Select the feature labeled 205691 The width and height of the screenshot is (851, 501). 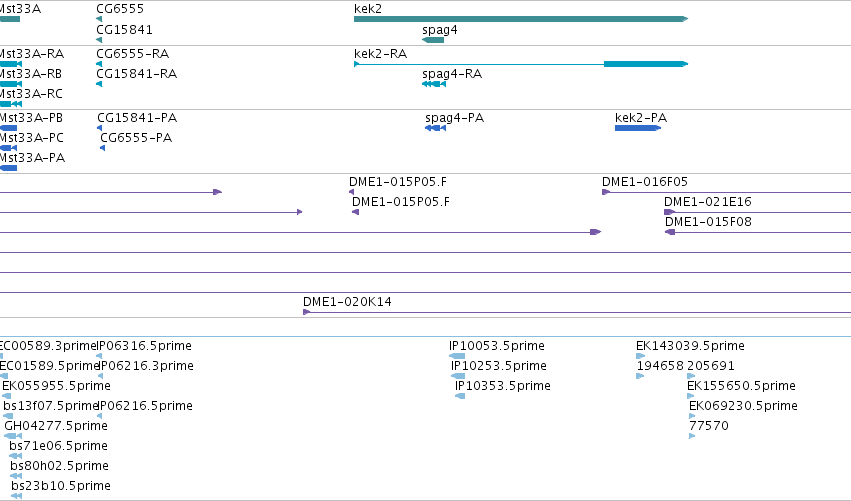click(691, 376)
